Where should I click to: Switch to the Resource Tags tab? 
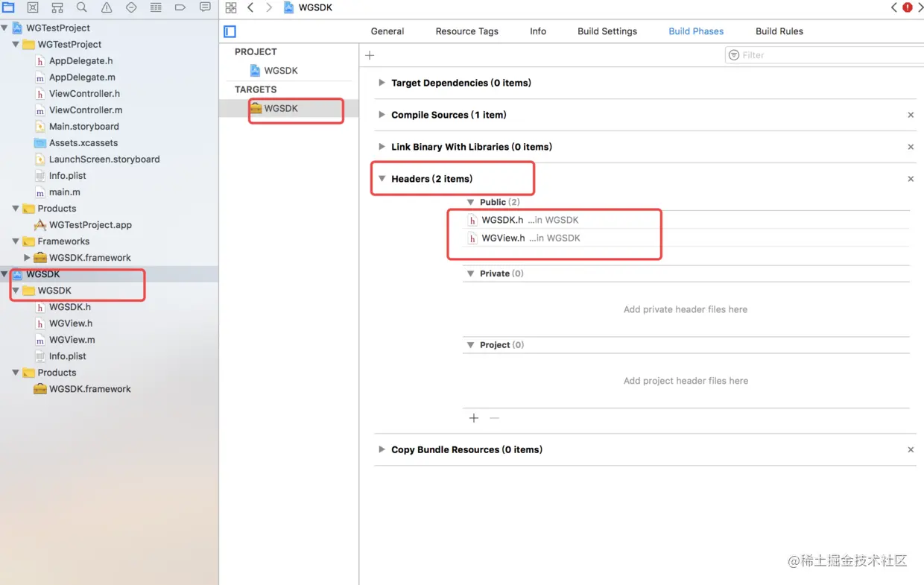pos(467,31)
